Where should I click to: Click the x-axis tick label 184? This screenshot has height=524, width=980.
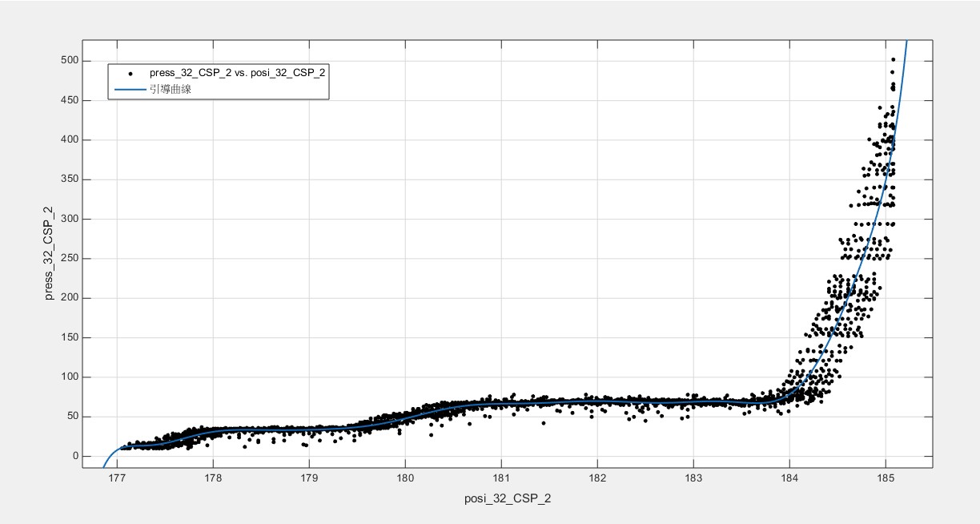pos(789,479)
